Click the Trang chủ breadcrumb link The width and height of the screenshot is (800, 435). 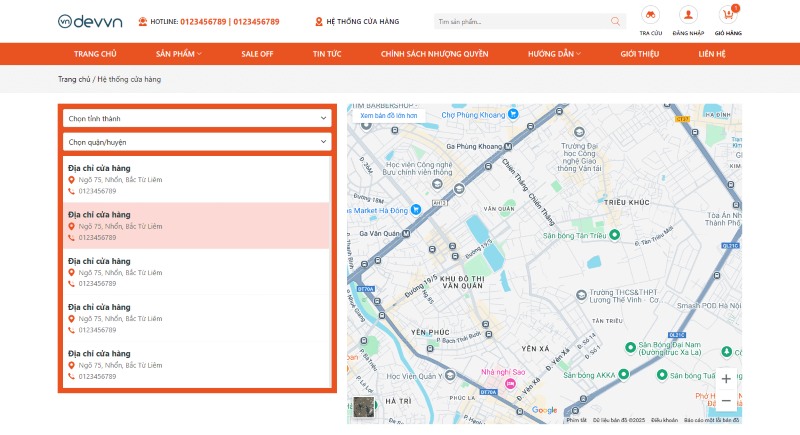click(x=74, y=79)
